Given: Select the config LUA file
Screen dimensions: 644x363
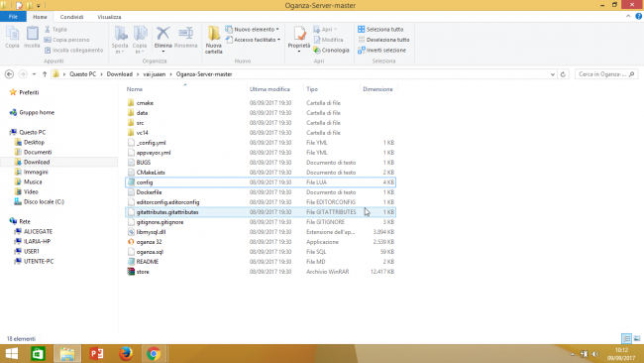Looking at the screenshot, I should click(x=261, y=182).
